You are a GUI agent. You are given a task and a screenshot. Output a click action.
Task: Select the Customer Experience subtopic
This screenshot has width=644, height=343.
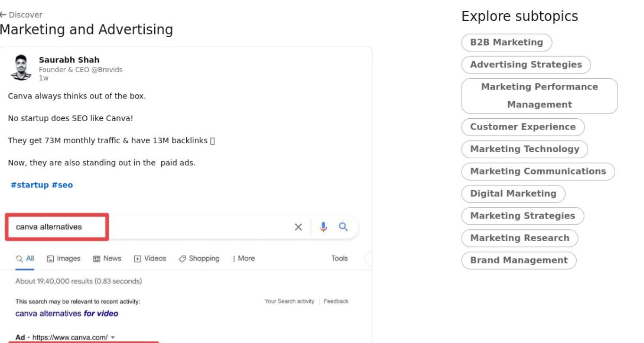click(x=523, y=127)
